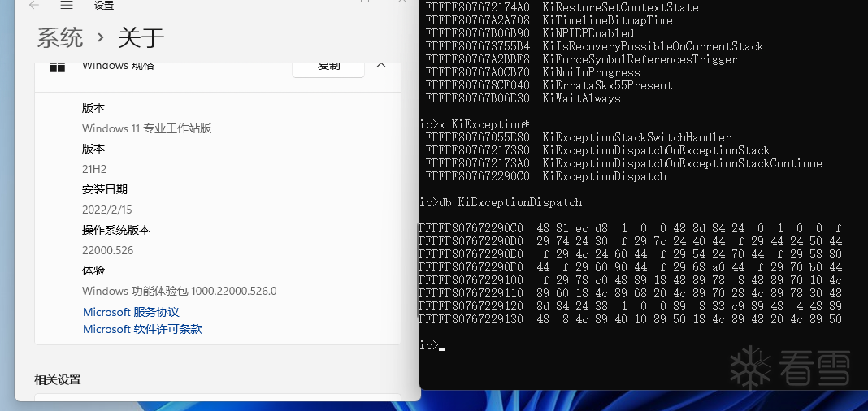The width and height of the screenshot is (868, 411).
Task: Click the hex dump row FFFFF80767229110
Action: 631,293
